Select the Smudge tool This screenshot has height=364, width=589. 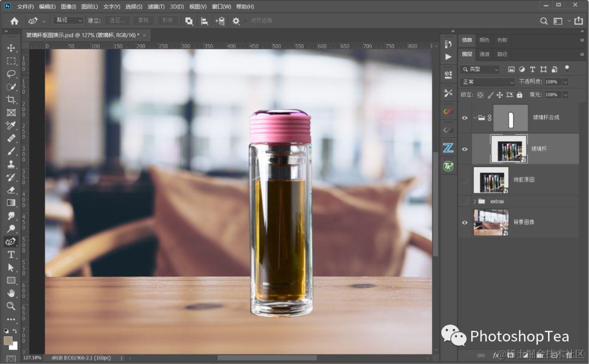11,216
